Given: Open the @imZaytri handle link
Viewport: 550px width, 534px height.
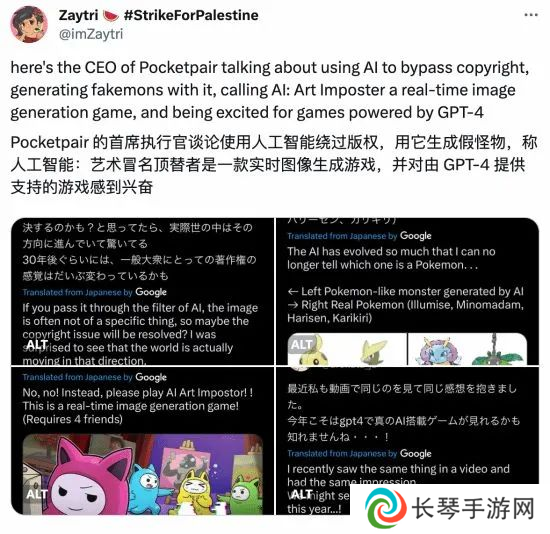Looking at the screenshot, I should (x=91, y=34).
